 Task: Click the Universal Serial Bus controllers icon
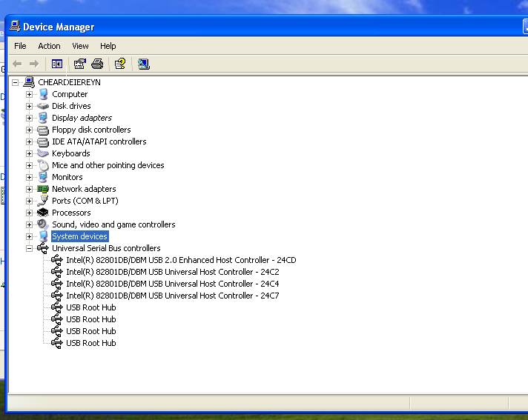43,248
